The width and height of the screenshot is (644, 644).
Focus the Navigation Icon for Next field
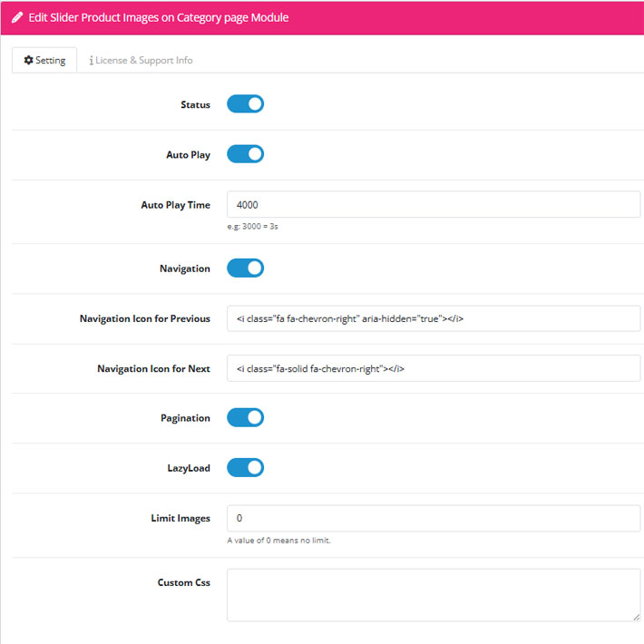click(x=434, y=368)
